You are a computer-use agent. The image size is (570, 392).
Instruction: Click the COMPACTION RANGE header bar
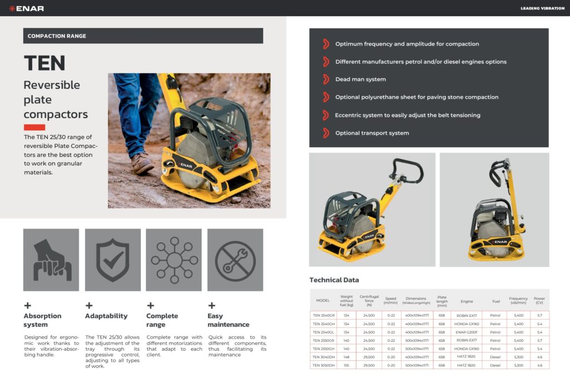coord(143,36)
